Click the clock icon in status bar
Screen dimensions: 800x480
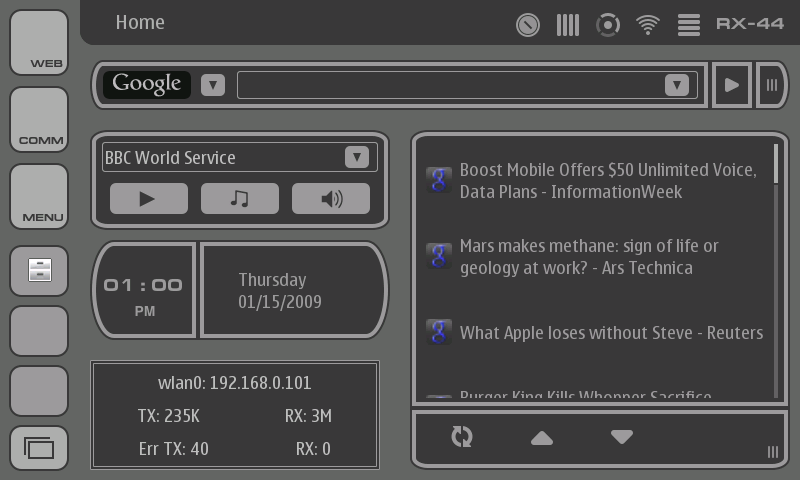coord(528,24)
